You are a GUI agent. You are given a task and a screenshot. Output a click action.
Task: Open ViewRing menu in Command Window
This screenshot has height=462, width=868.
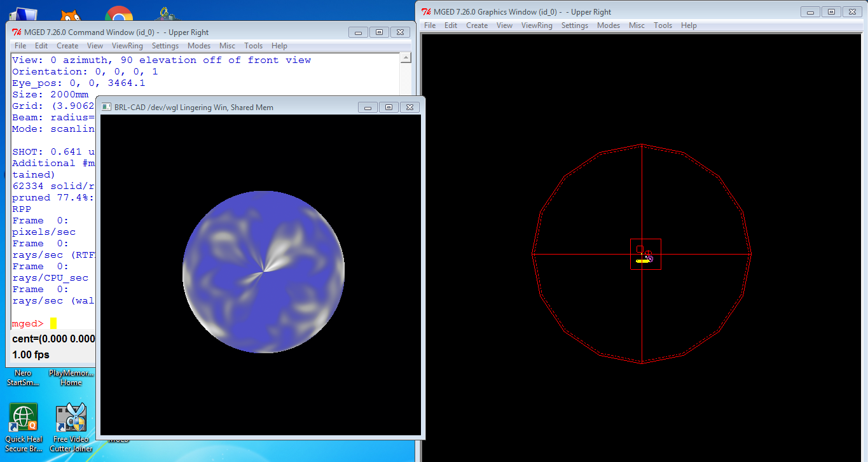[127, 46]
